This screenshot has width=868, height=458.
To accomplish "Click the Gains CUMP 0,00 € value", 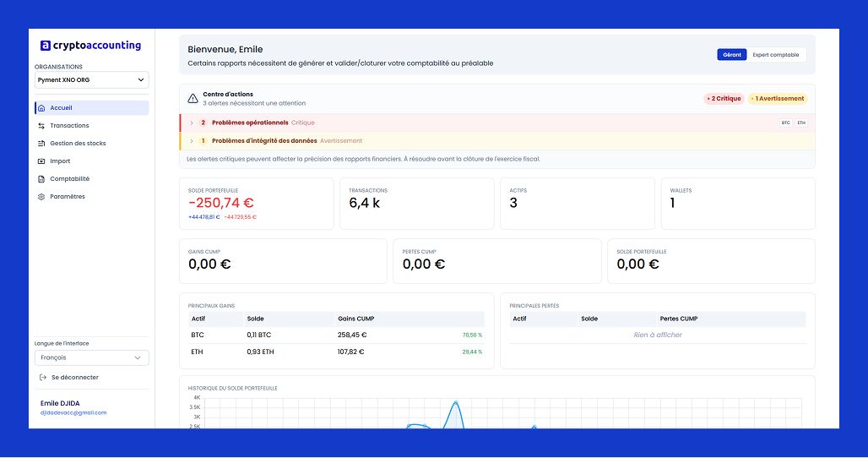I will point(209,264).
